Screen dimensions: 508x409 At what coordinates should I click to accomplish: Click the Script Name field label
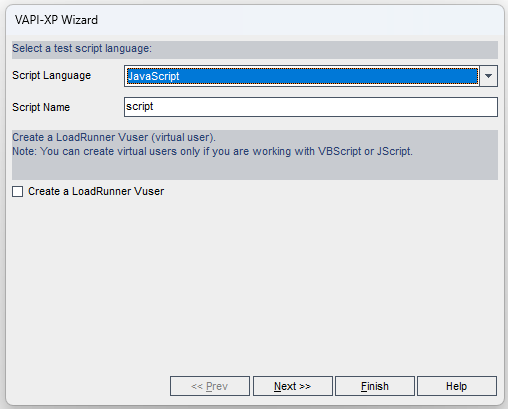click(41, 107)
